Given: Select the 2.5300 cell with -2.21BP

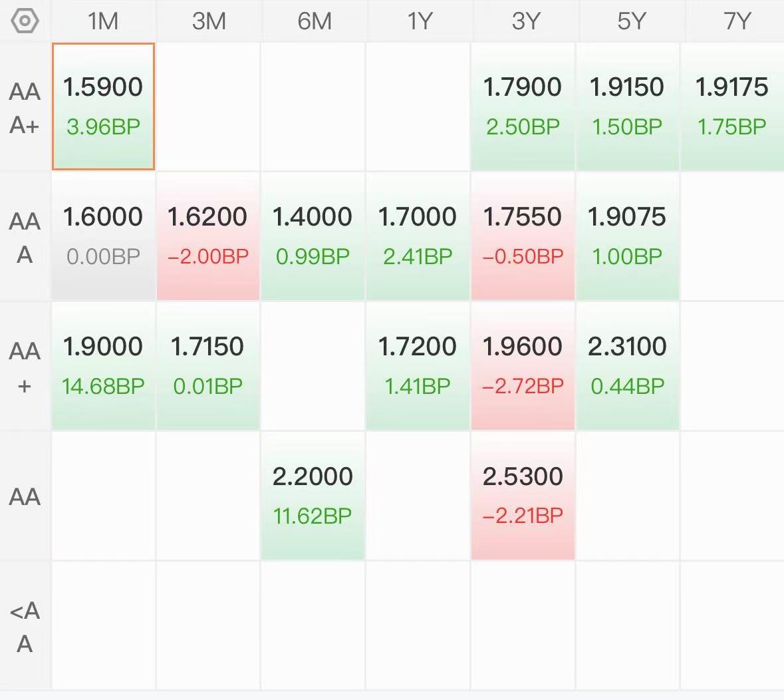Looking at the screenshot, I should point(523,495).
